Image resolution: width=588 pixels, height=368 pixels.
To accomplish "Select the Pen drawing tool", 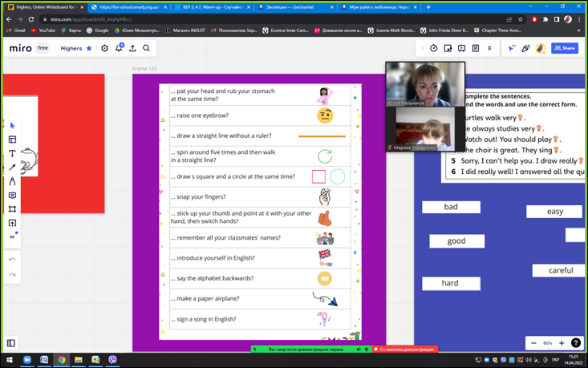I will [12, 181].
